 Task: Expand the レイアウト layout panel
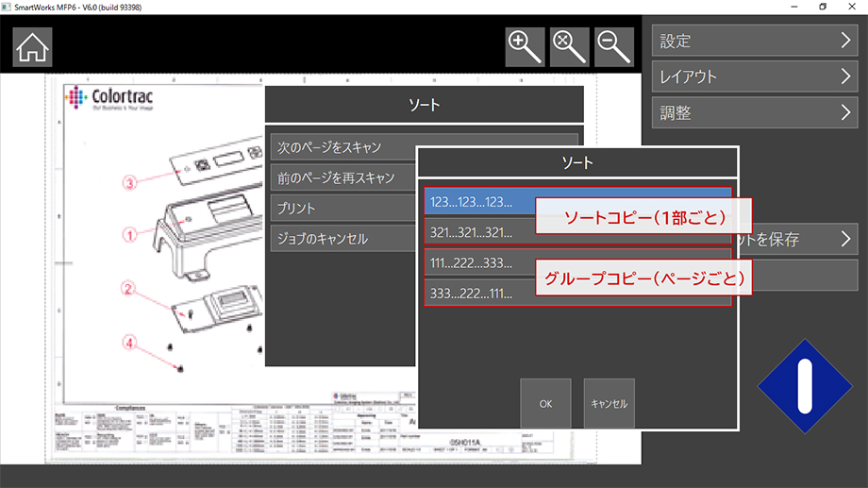pos(753,76)
